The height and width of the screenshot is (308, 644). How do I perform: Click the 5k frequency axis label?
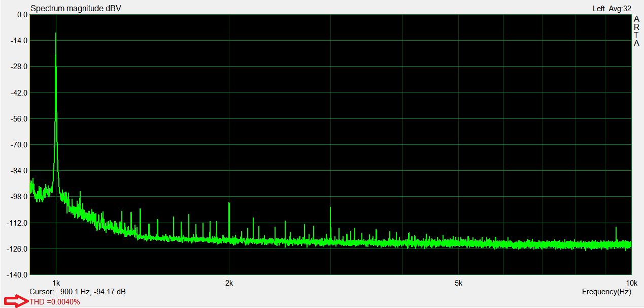[458, 283]
